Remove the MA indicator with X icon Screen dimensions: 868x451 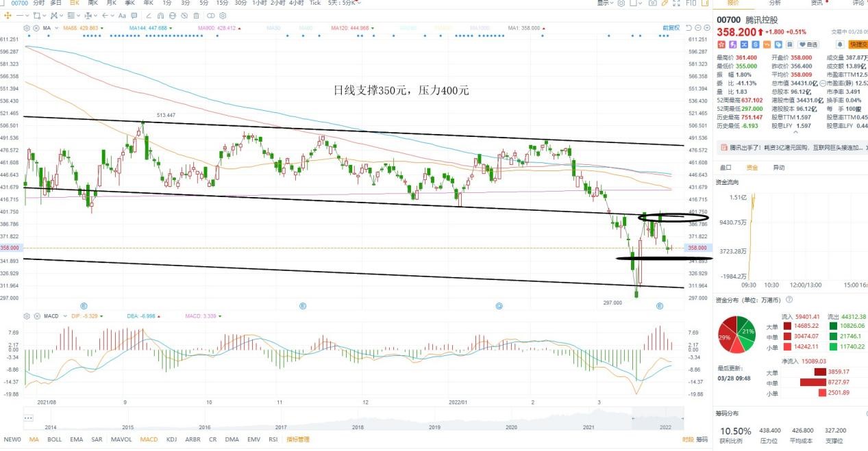click(36, 28)
